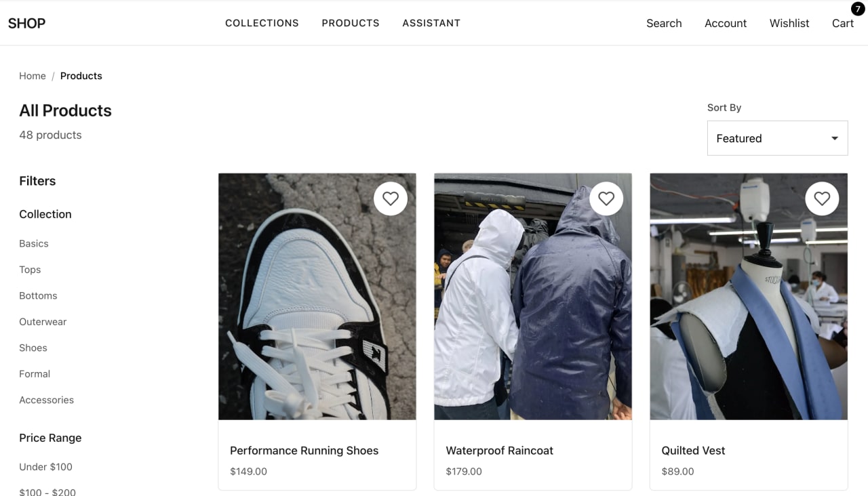Add Performance Running Shoes to wishlist heart
This screenshot has width=868, height=496.
[391, 199]
